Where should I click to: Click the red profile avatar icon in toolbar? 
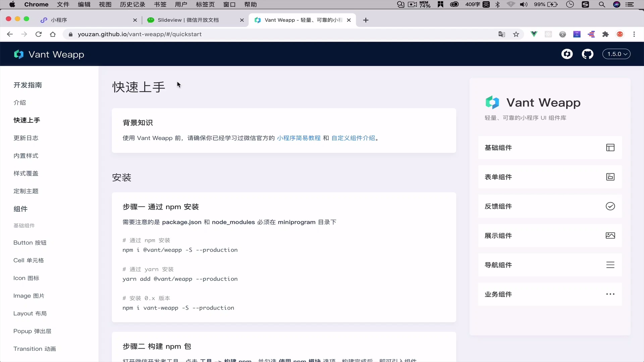click(x=620, y=34)
